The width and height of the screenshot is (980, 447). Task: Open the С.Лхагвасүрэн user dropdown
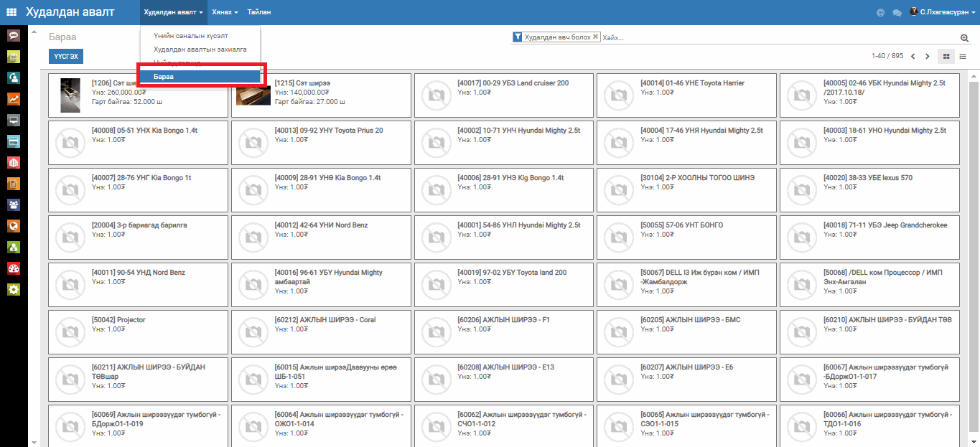tap(943, 12)
